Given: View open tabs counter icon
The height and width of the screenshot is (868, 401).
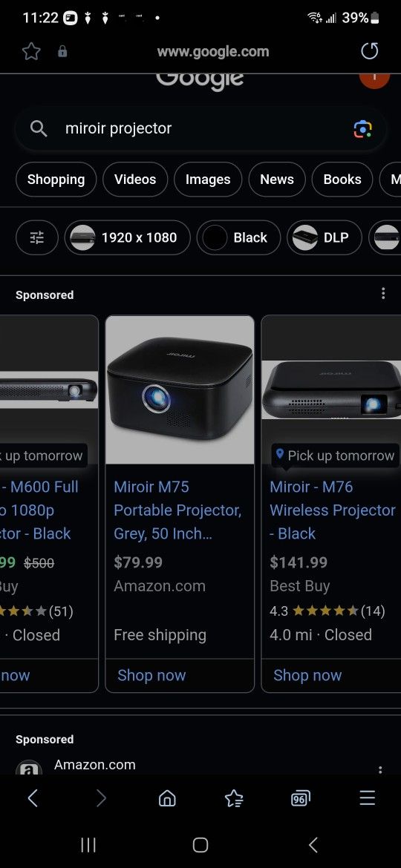Looking at the screenshot, I should click(300, 798).
